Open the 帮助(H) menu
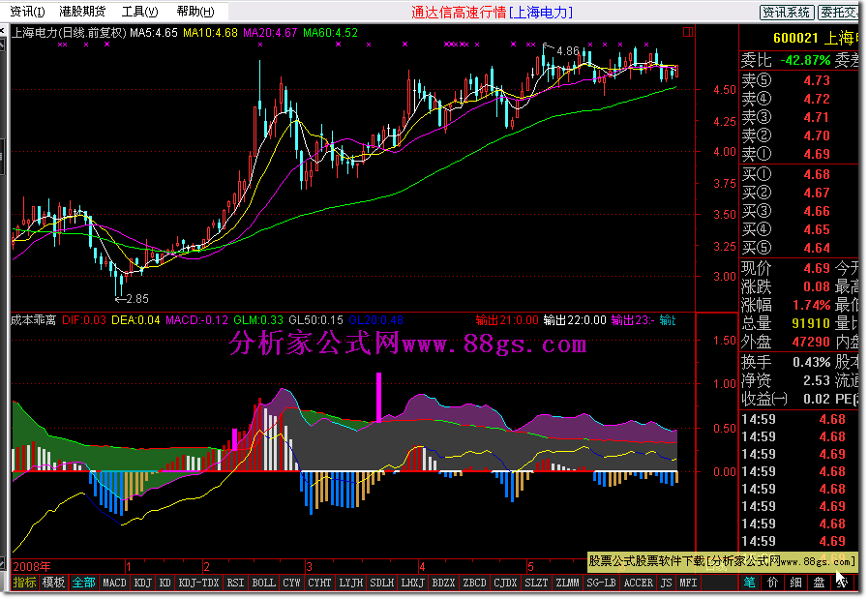Image resolution: width=868 pixels, height=599 pixels. [195, 11]
